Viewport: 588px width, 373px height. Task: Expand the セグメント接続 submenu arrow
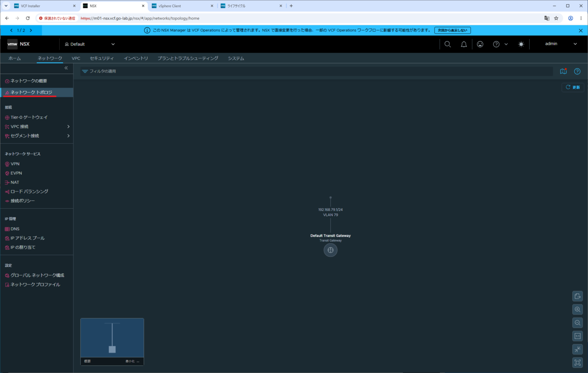[69, 136]
